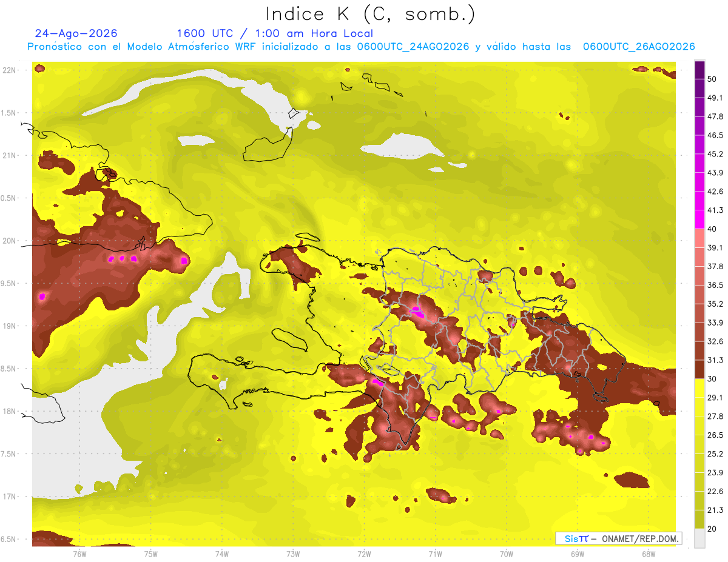Click the '73W' longitude label

[293, 554]
